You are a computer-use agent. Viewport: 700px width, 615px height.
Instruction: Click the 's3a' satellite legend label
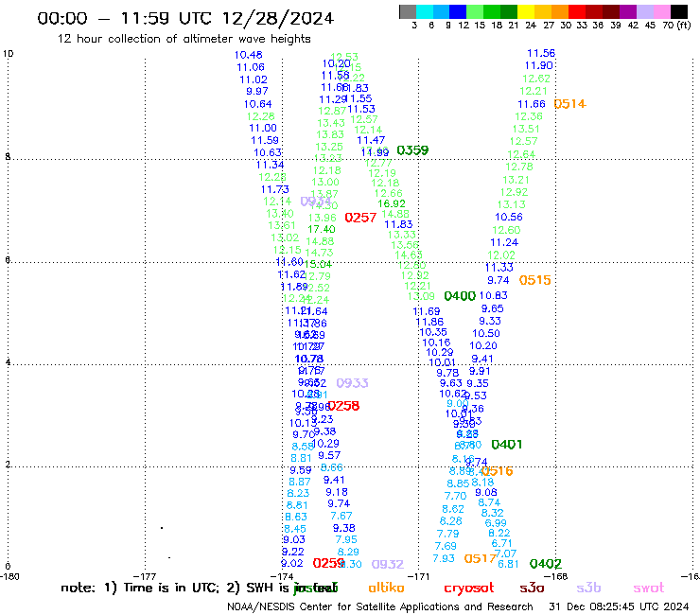[532, 588]
